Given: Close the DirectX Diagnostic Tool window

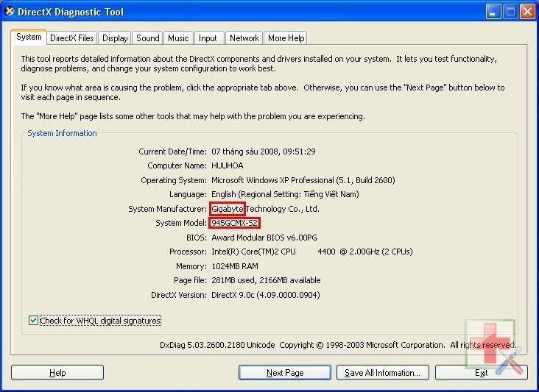Looking at the screenshot, I should pos(527,12).
